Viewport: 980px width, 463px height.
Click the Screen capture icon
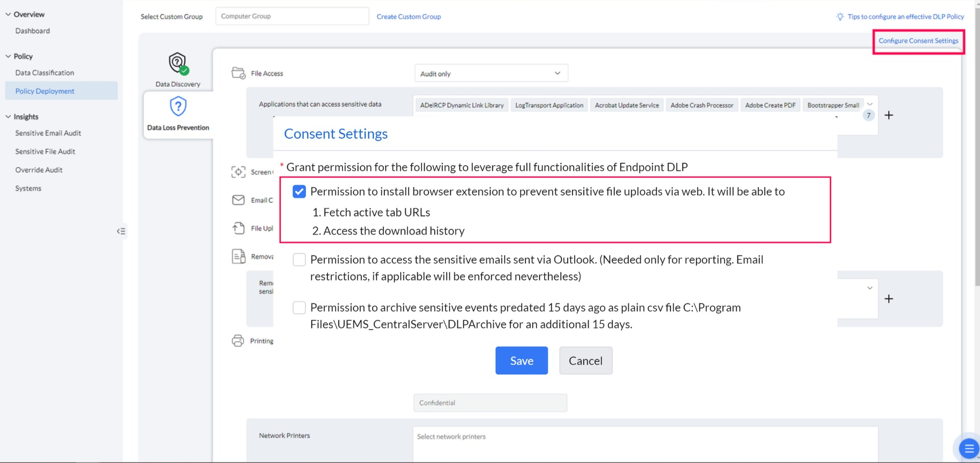[238, 172]
